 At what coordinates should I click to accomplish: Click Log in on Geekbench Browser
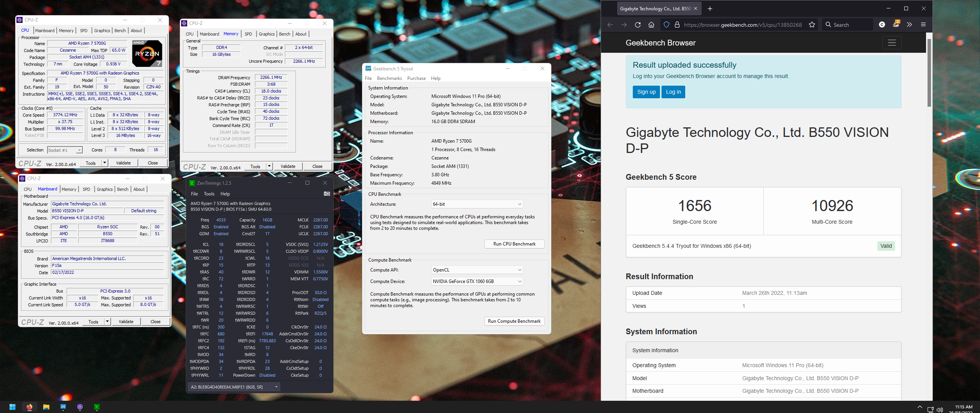pyautogui.click(x=673, y=92)
